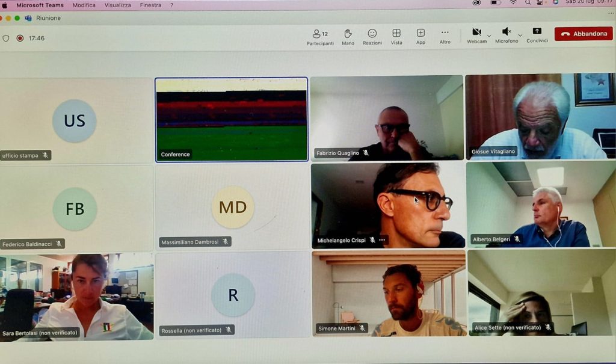Click the Teams icon next to Riunione
Screen dimensions: 616x364
pos(28,18)
